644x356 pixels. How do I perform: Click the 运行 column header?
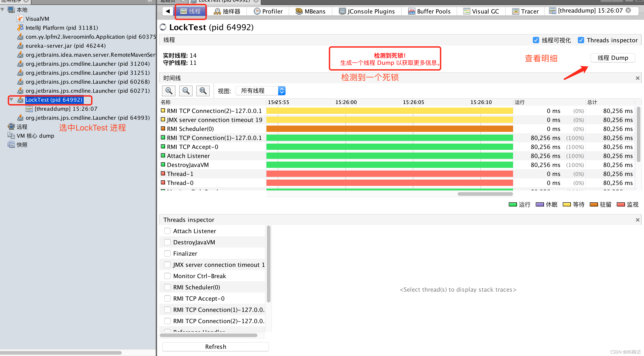[549, 102]
